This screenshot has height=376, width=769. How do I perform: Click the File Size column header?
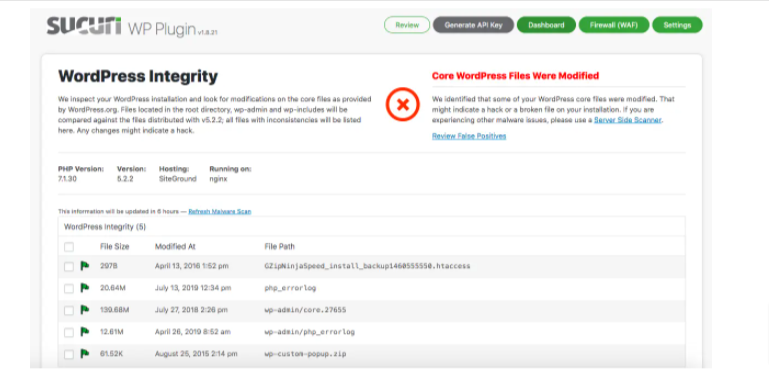[x=115, y=247]
